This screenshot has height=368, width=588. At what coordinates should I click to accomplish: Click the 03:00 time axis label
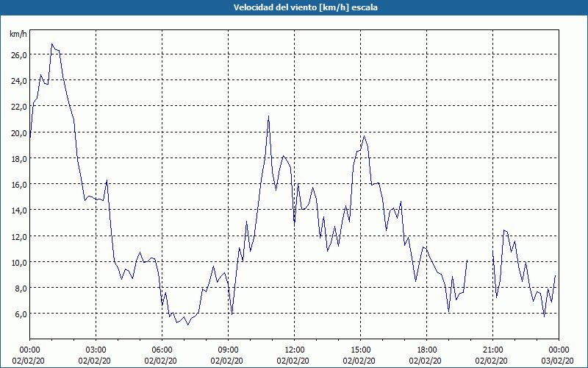click(96, 350)
